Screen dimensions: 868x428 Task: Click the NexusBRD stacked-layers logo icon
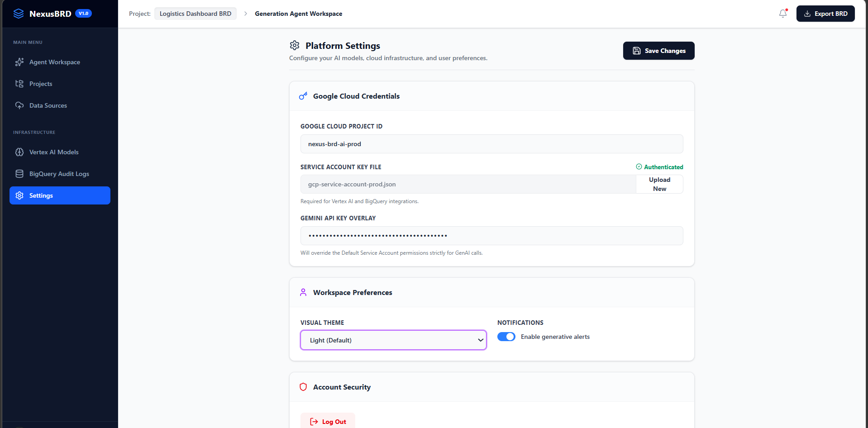(x=19, y=14)
